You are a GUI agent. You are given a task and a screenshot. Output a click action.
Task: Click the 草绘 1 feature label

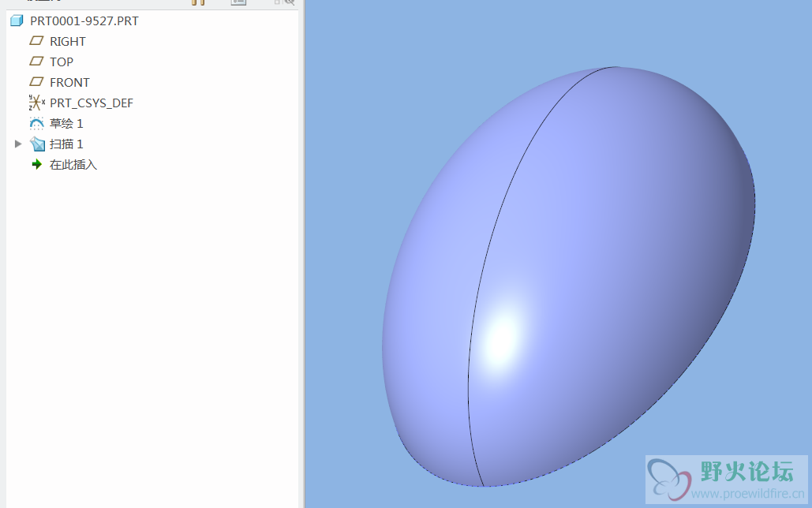(x=66, y=123)
